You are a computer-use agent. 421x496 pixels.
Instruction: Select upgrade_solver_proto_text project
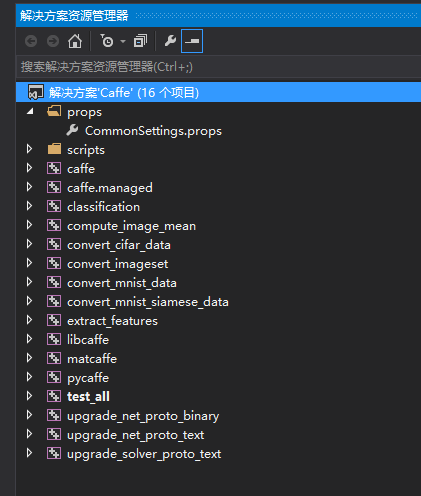(x=144, y=454)
